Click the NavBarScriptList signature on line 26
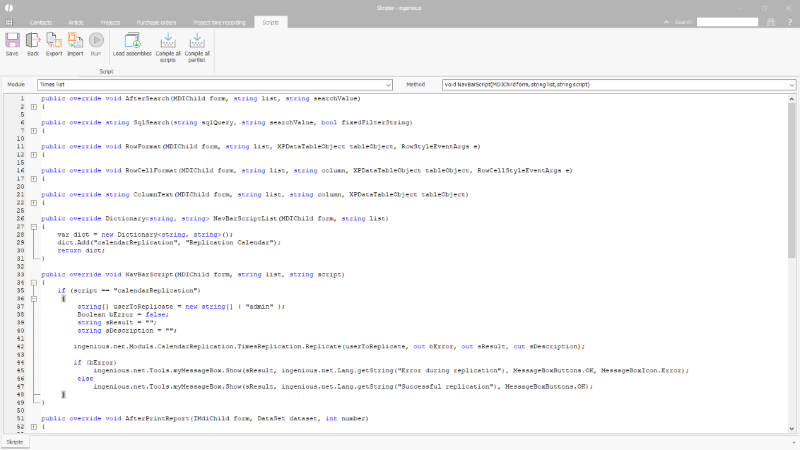 click(x=215, y=218)
